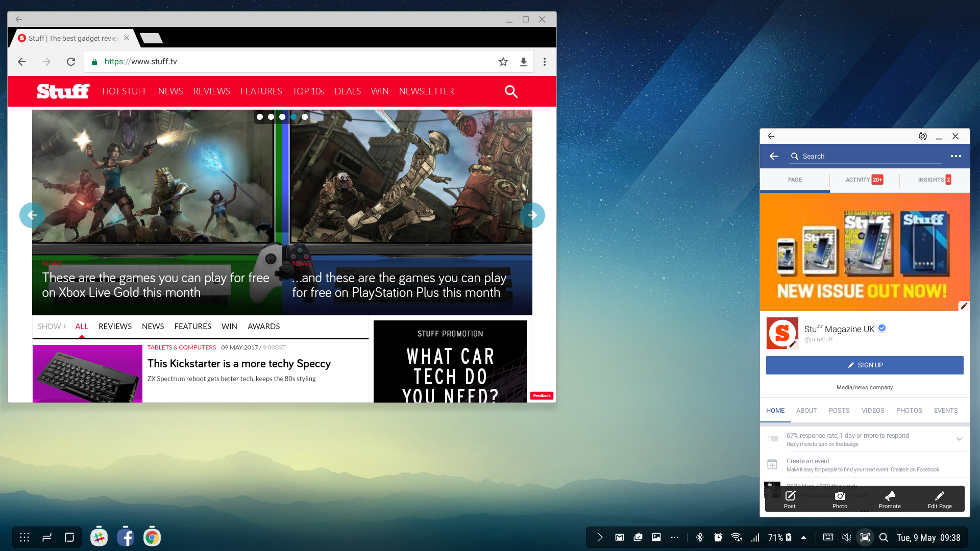Filter articles by AWARDS
The image size is (980, 551).
[x=264, y=326]
